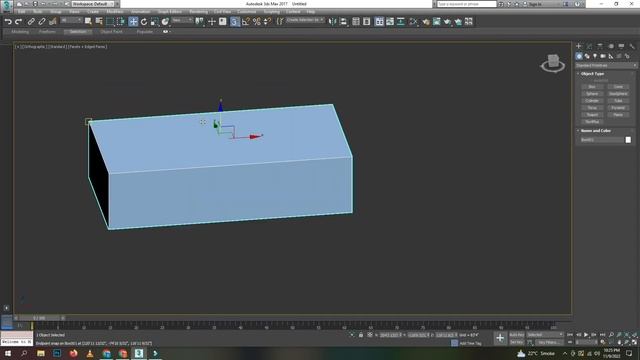Click the Redo arrow in main toolbar
Screen dimensions: 640x360
click(19, 22)
